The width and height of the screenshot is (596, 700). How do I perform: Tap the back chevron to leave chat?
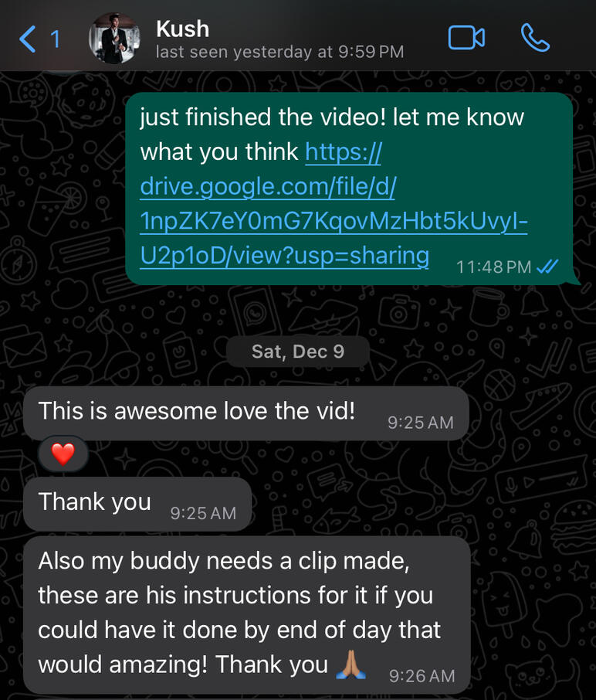point(28,39)
